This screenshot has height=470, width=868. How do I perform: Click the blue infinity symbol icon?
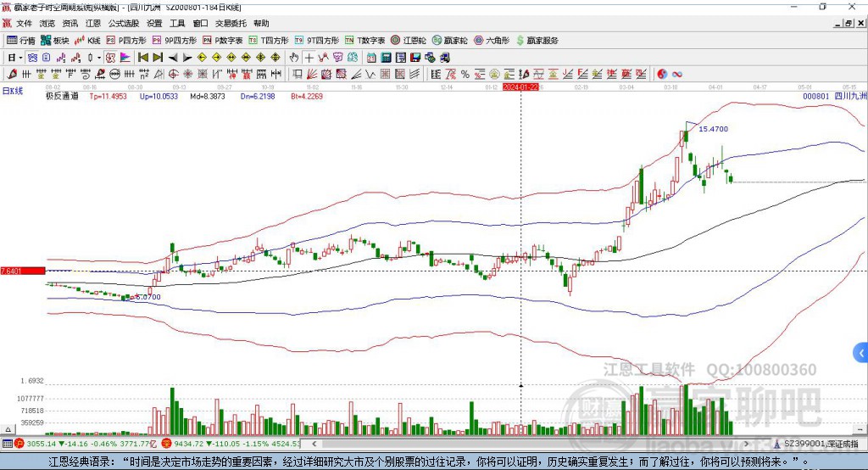click(677, 75)
